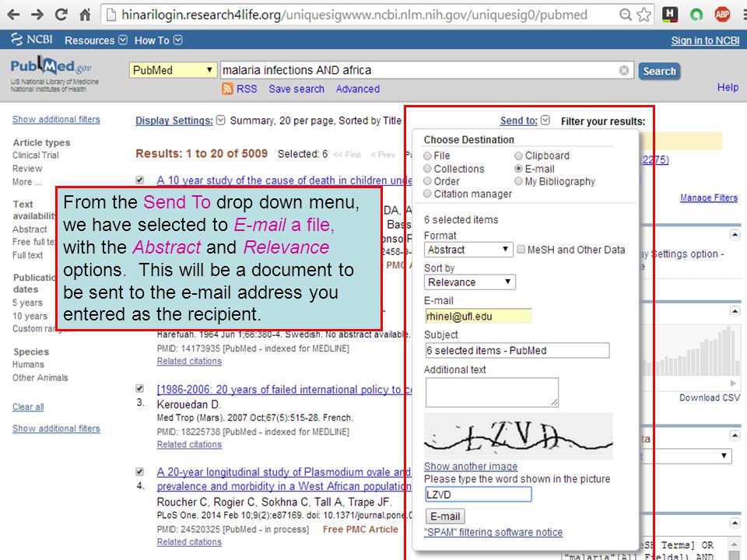The width and height of the screenshot is (747, 560).
Task: Open the Sort by Relevance dropdown
Action: 470,282
